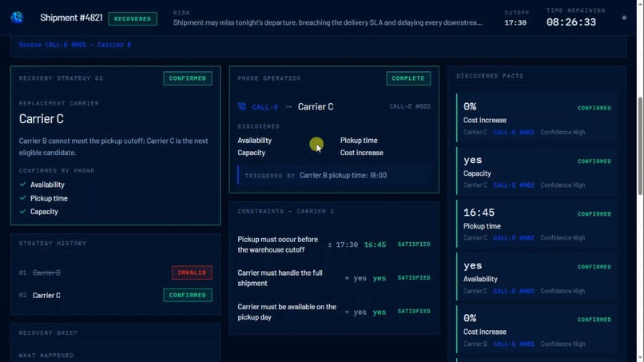
Task: Click the status dot beside Time Remaining
Action: tap(624, 18)
